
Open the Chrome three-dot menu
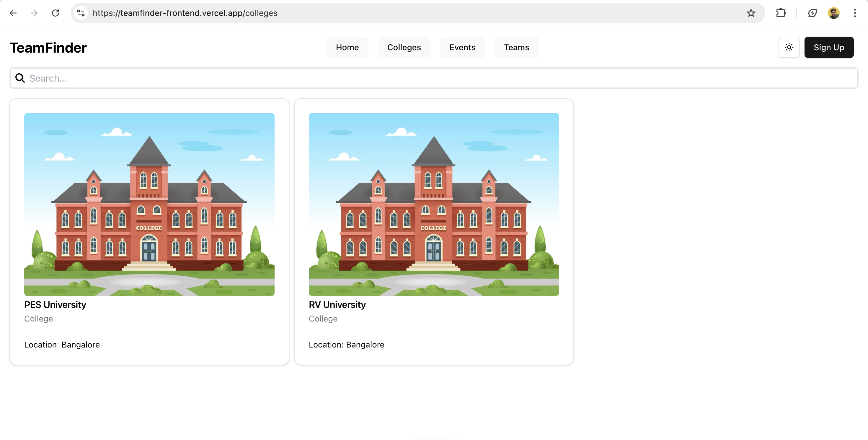pyautogui.click(x=855, y=13)
